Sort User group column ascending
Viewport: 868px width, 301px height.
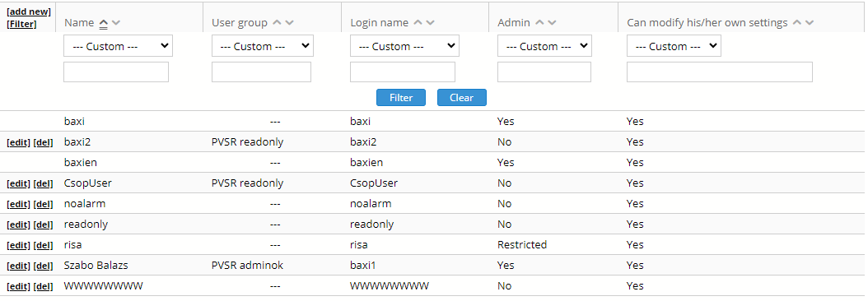(277, 23)
